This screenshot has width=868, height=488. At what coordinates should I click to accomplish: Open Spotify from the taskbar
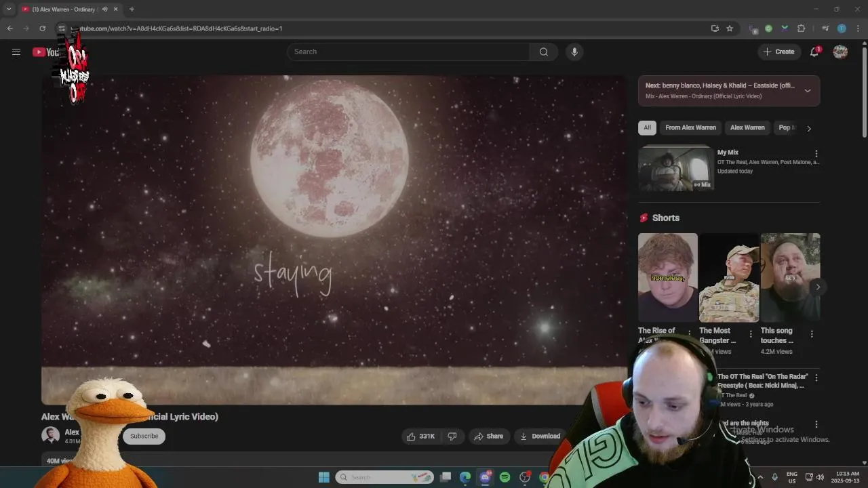(x=505, y=477)
